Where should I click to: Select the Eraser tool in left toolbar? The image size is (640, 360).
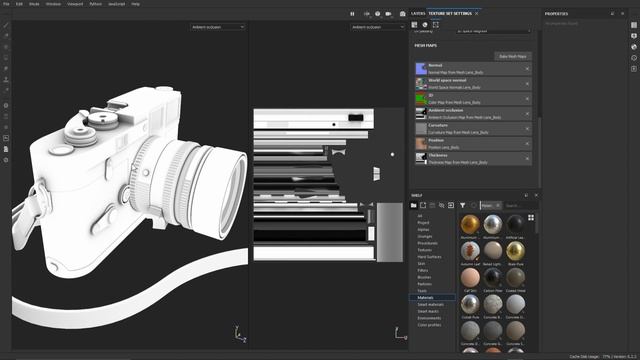click(6, 36)
